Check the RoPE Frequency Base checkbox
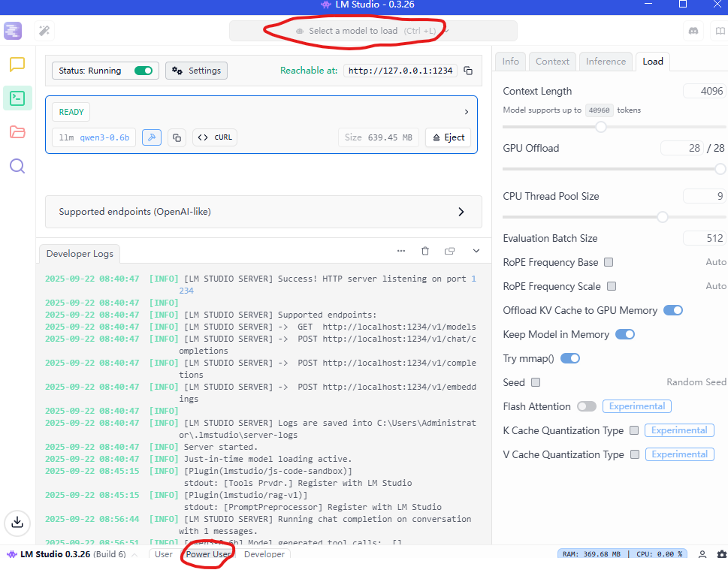 [x=609, y=262]
